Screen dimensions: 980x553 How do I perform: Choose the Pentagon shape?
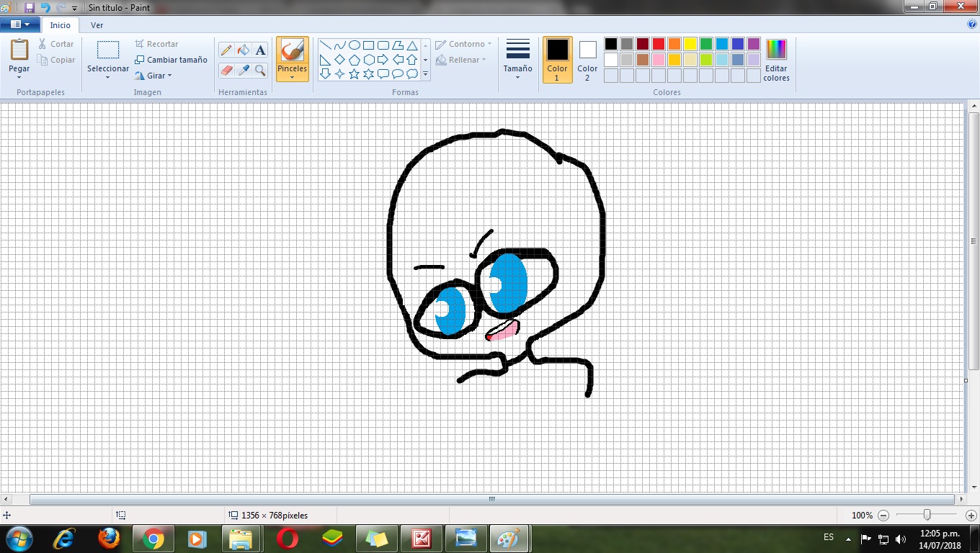click(x=355, y=60)
